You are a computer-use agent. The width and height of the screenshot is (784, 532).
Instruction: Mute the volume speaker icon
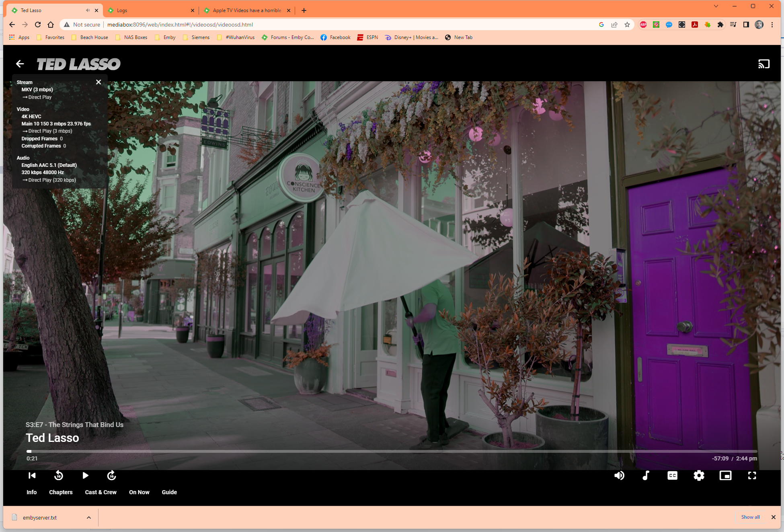point(619,476)
